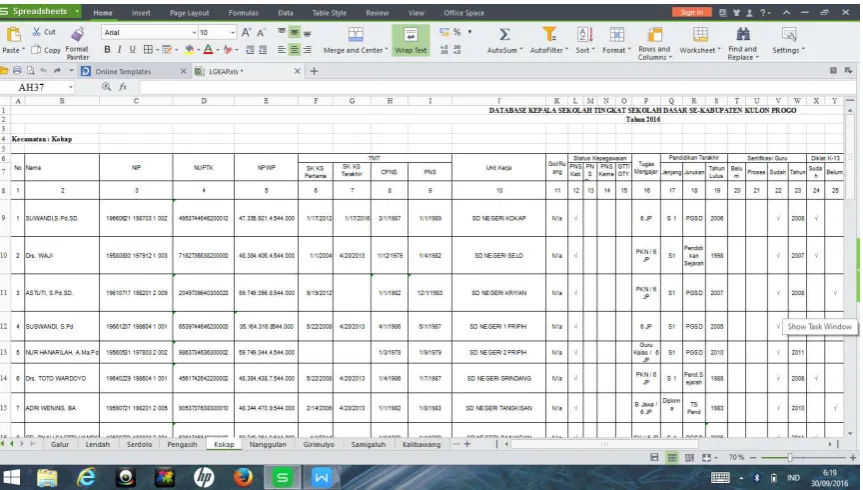The image size is (863, 490).
Task: Click the Windows Start button
Action: click(12, 477)
